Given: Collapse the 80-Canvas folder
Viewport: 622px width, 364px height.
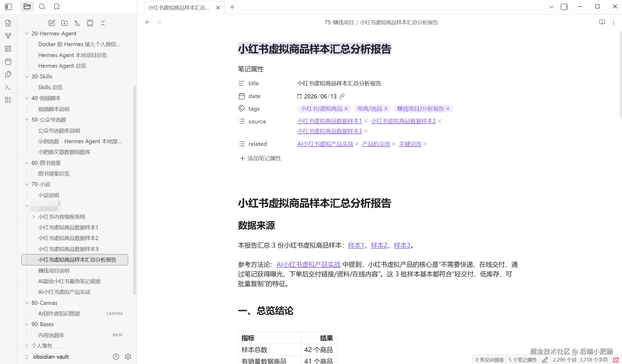Looking at the screenshot, I should (27, 303).
